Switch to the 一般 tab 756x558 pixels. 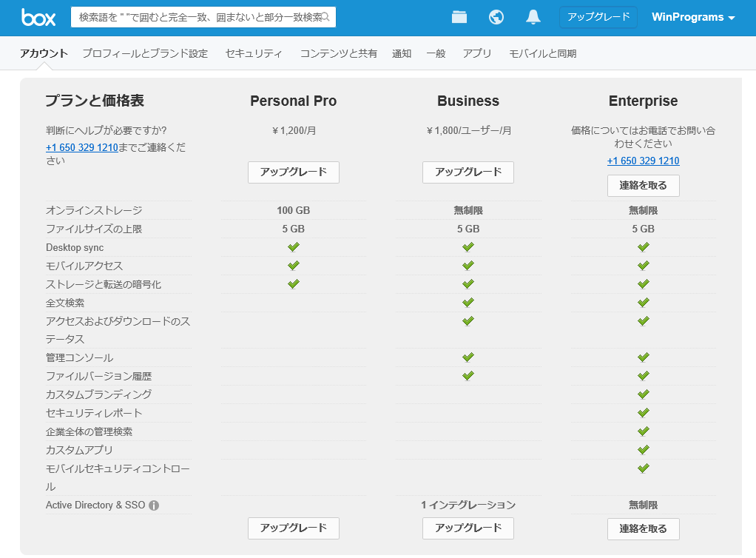tap(436, 53)
